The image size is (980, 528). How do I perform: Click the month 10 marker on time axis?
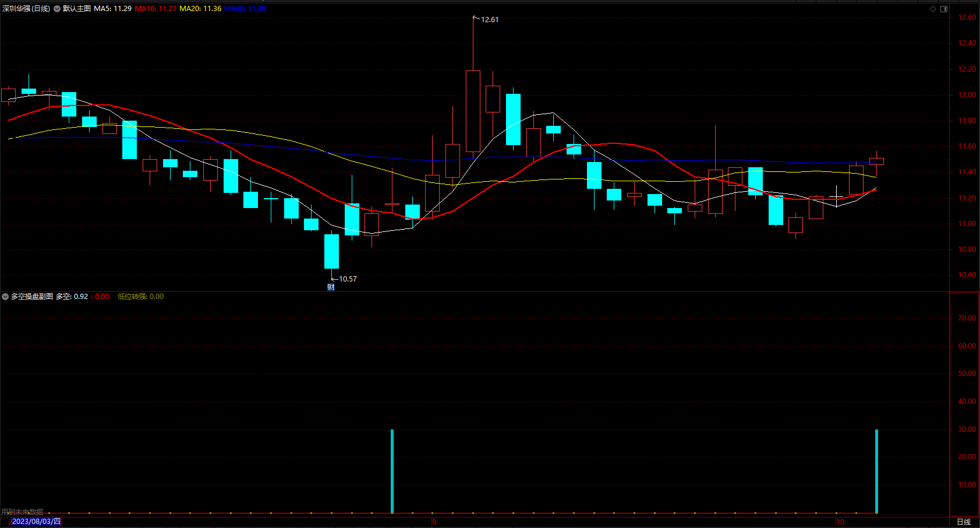[840, 522]
